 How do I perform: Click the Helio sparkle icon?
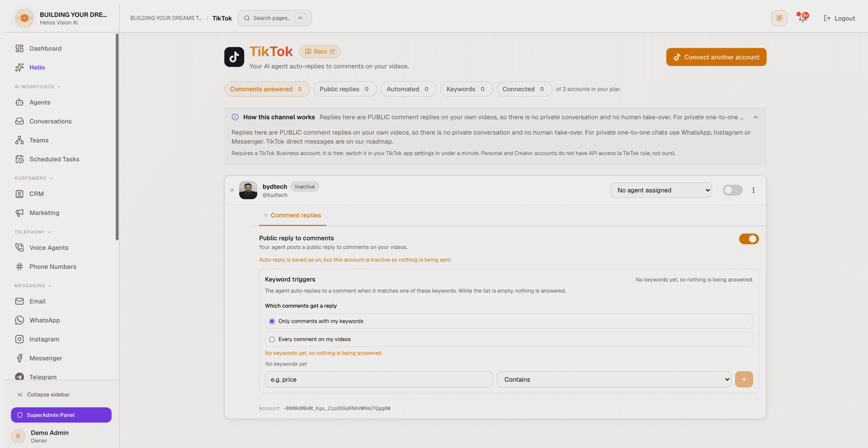pos(19,67)
